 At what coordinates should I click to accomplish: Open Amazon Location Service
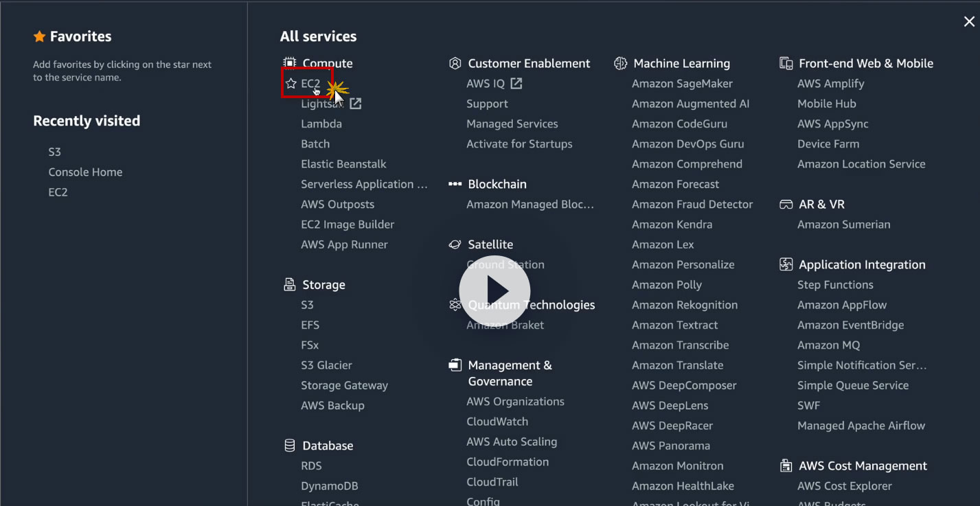861,164
